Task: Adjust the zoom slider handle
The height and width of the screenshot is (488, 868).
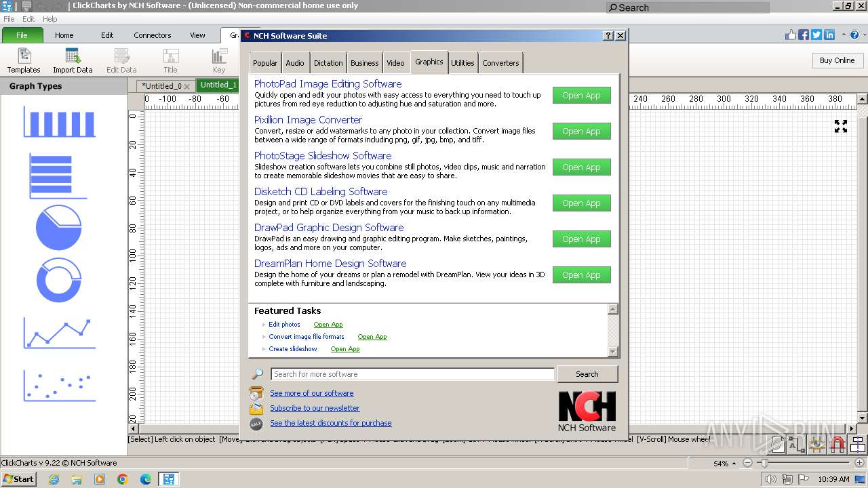Action: [764, 463]
